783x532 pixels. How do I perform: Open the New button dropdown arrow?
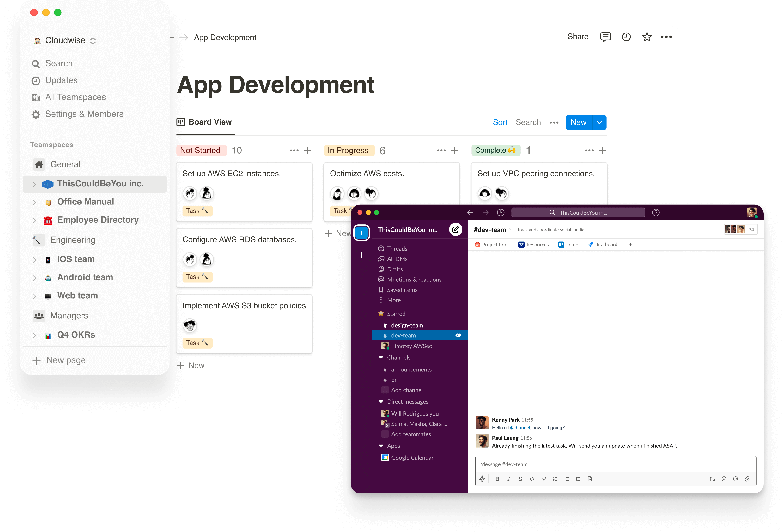[x=599, y=123]
